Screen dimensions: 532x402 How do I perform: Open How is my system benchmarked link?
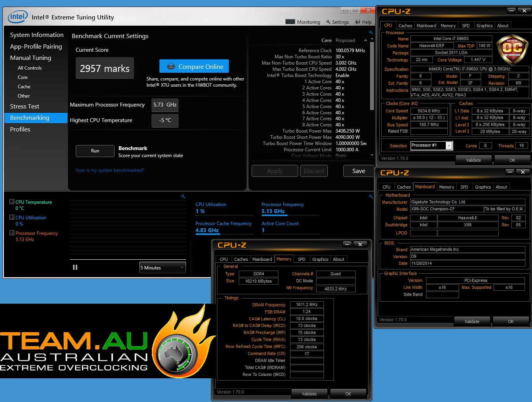click(x=110, y=170)
